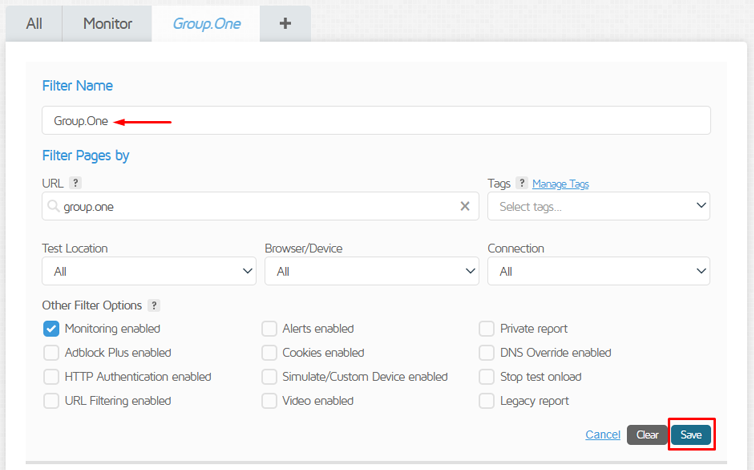Switch to the All tab
This screenshot has width=754, height=470.
coord(34,23)
